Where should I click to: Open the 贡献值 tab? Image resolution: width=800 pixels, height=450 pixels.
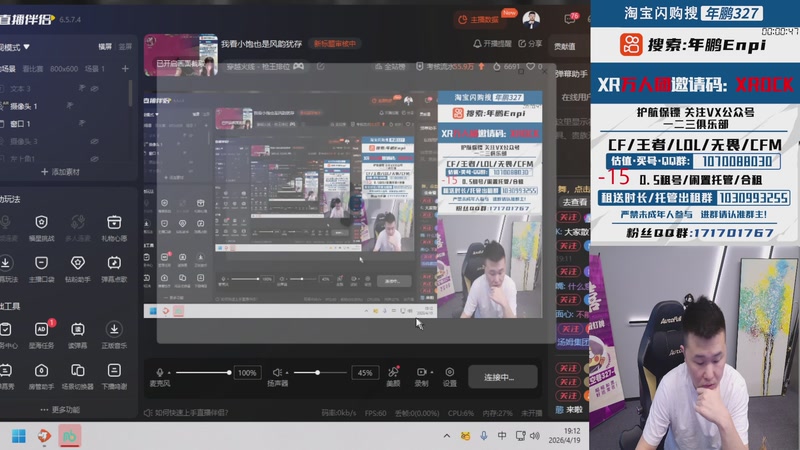(x=565, y=46)
